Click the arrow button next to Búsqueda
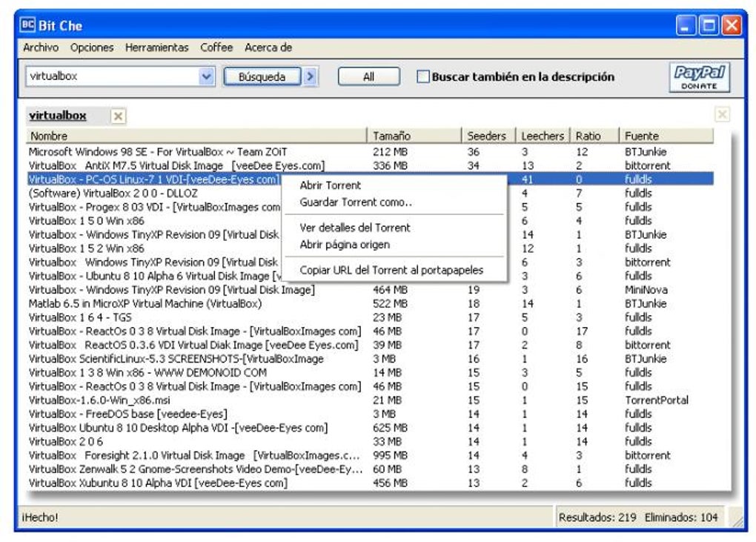Viewport: 756px width, 542px height. tap(311, 76)
